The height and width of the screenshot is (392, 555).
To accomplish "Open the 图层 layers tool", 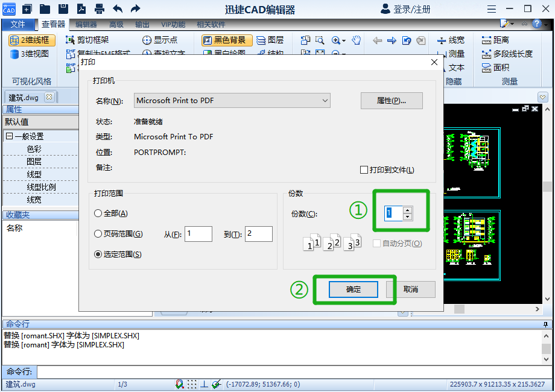I will (x=270, y=40).
